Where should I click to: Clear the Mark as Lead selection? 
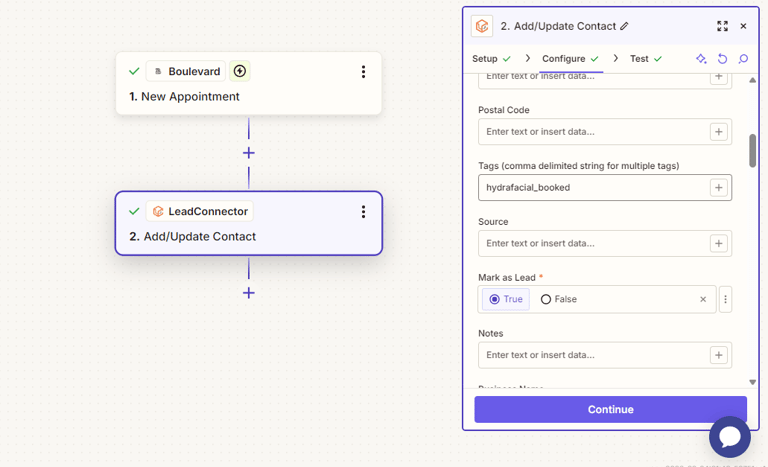(x=703, y=299)
